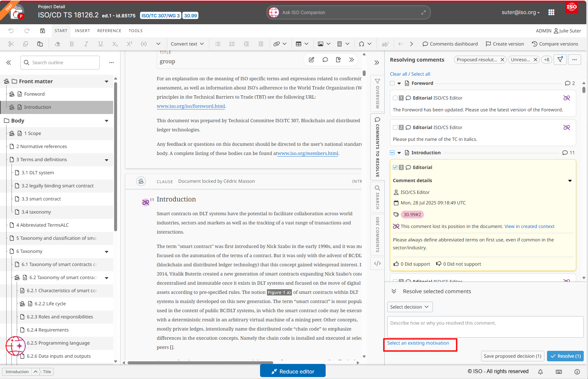Click the Search outline input field

click(x=60, y=63)
